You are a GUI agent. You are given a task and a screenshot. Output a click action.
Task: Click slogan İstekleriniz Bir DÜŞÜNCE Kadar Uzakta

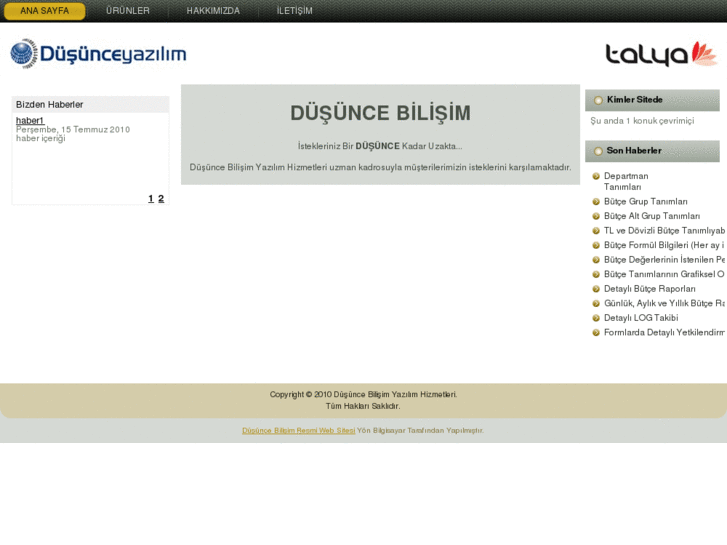pos(380,146)
